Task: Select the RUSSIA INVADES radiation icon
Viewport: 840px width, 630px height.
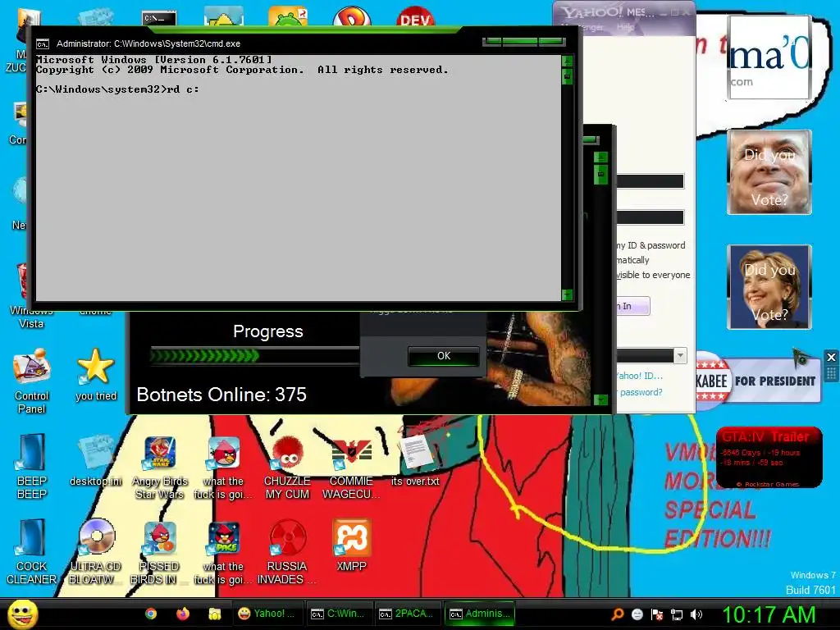Action: [287, 552]
